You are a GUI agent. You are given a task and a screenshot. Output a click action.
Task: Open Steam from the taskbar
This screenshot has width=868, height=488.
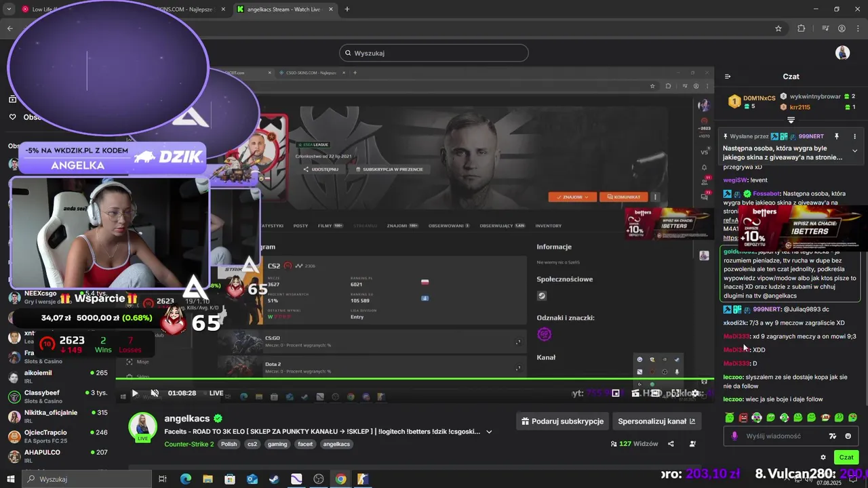(274, 479)
